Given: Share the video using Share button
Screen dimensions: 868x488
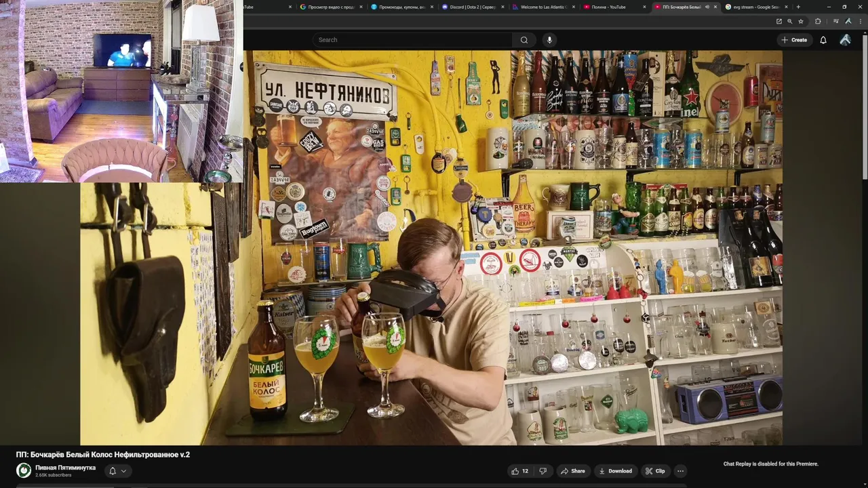Looking at the screenshot, I should tap(572, 471).
